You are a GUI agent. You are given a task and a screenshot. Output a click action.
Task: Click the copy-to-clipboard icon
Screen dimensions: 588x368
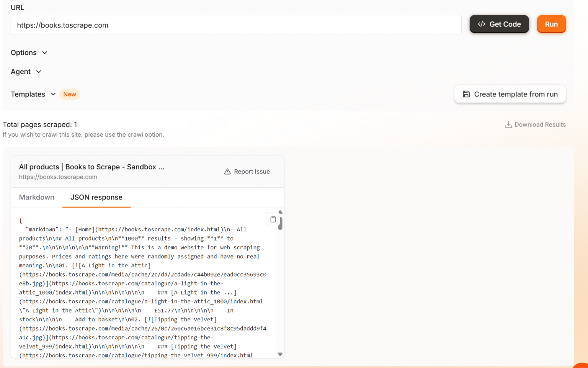tap(273, 219)
